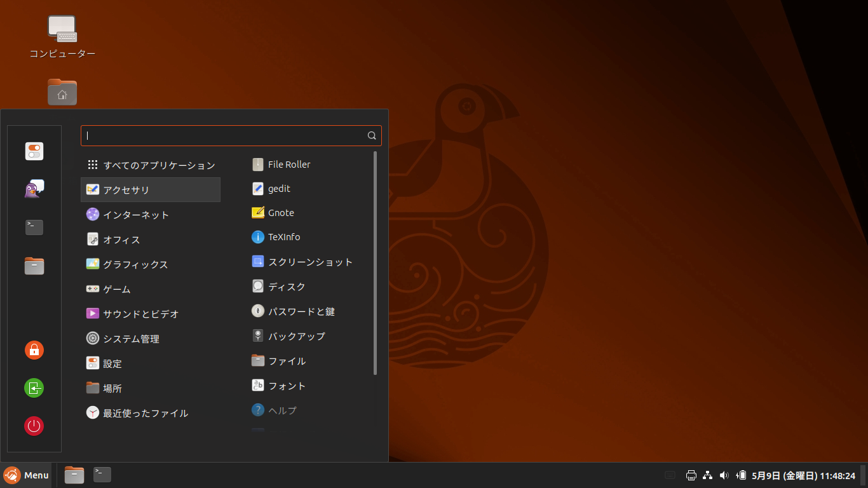Launch TeXInfo from the menu

(x=283, y=236)
